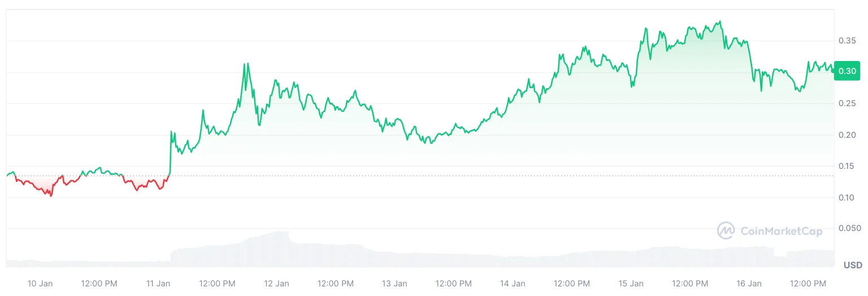The image size is (868, 296).
Task: Click the 12:00 PM label right after 16 Jan
Action: [808, 284]
